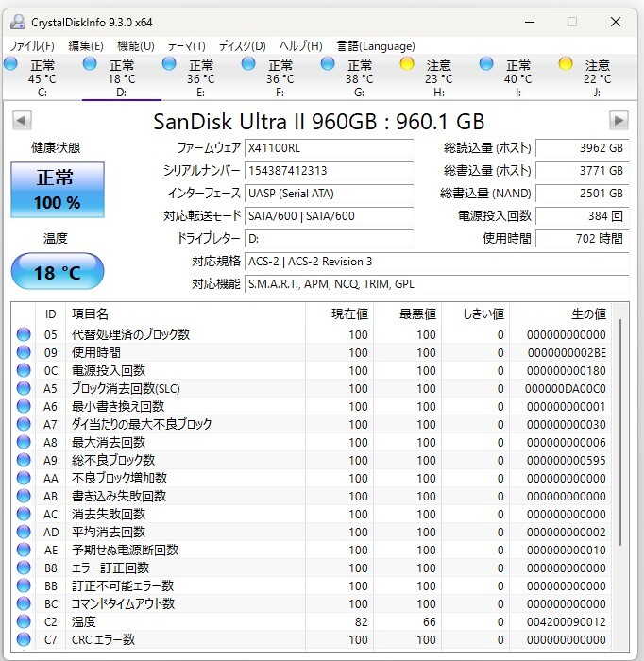Click status orb for attribute A8
The height and width of the screenshot is (661, 644).
pyautogui.click(x=24, y=442)
